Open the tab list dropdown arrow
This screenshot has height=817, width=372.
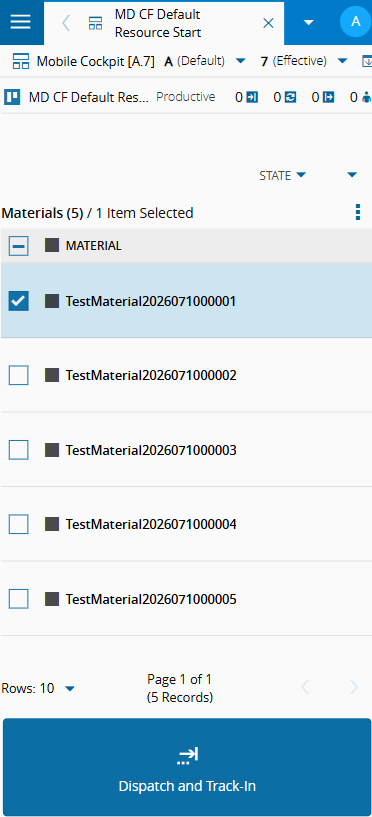[308, 22]
